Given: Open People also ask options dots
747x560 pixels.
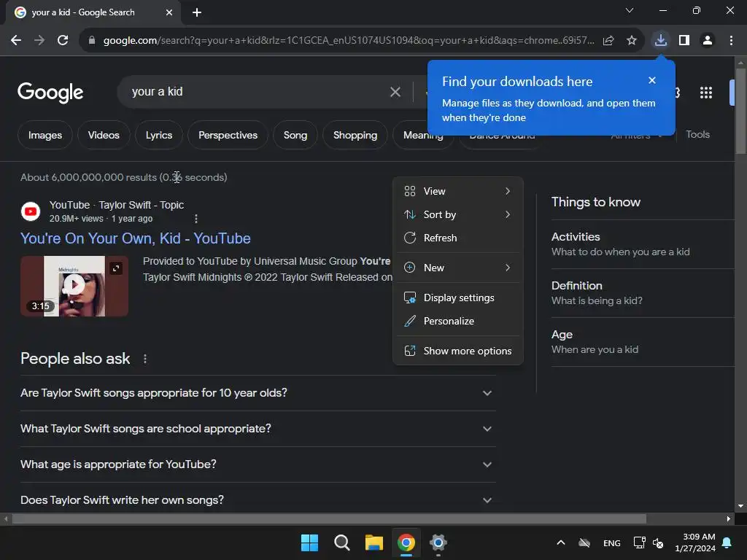Looking at the screenshot, I should [145, 359].
